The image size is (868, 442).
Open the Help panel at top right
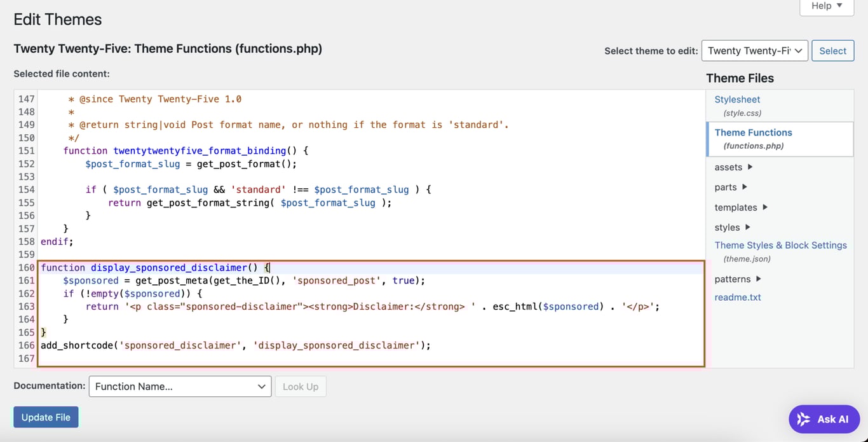[x=825, y=6]
